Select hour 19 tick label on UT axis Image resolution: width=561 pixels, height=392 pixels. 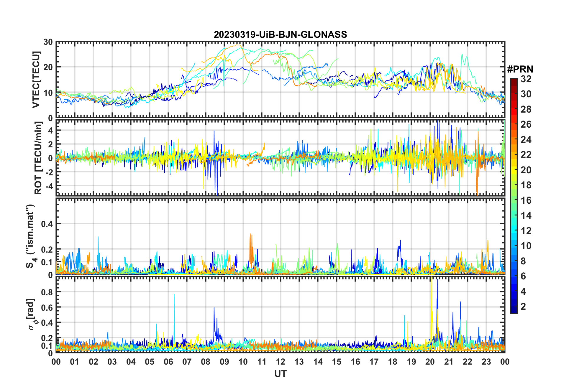[x=411, y=362]
